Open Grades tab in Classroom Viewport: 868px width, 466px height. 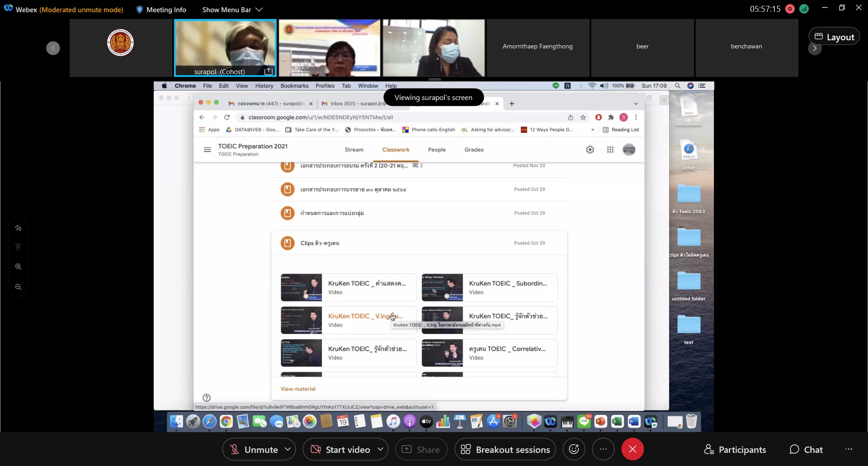474,150
